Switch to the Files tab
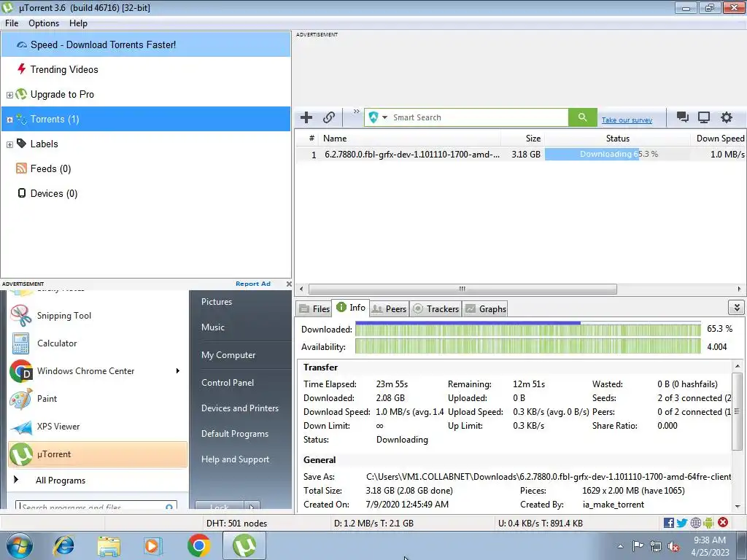The image size is (747, 560). (314, 308)
